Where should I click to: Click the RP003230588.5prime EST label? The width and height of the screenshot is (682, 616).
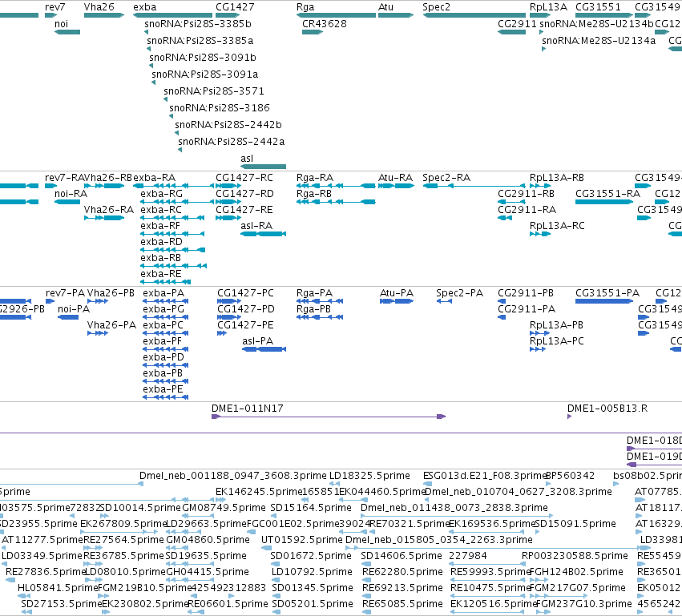point(575,556)
